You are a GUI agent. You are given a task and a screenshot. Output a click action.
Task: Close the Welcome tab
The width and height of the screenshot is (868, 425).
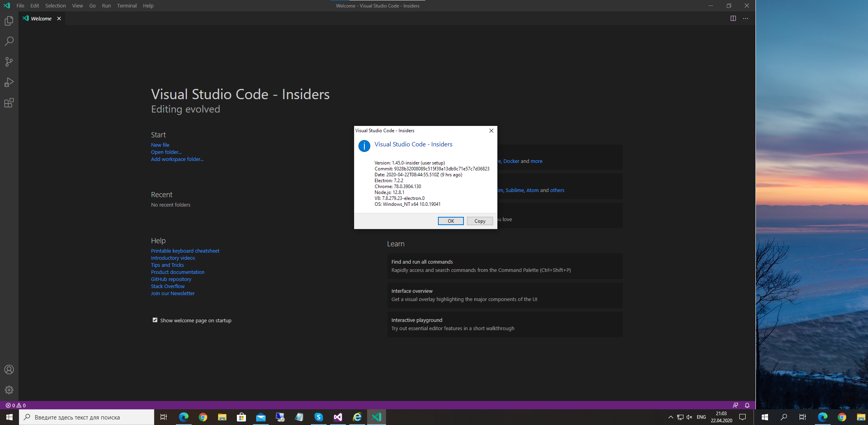pos(59,18)
